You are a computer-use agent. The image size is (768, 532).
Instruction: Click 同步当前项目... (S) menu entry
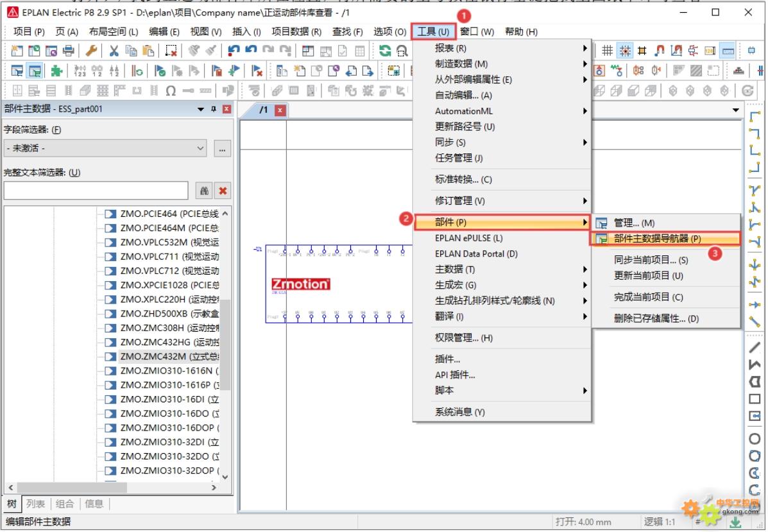[665, 260]
